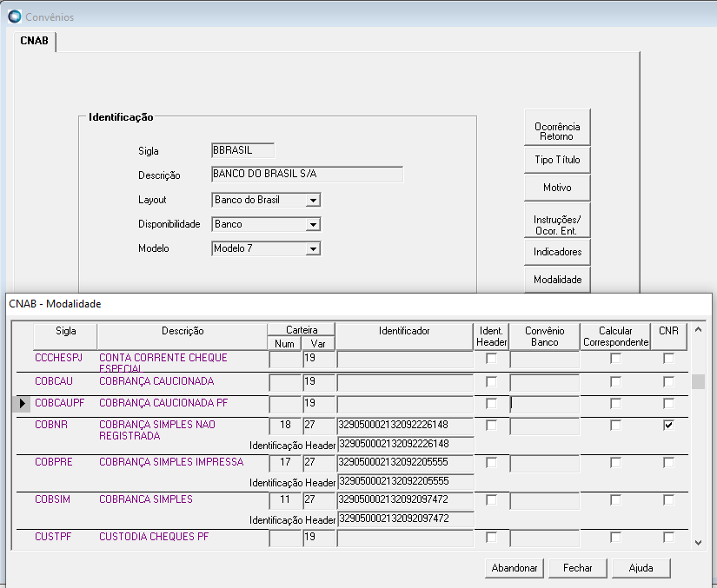Click COBRANÇA CAUCIONADA PF description
Image resolution: width=717 pixels, height=588 pixels.
pos(163,403)
